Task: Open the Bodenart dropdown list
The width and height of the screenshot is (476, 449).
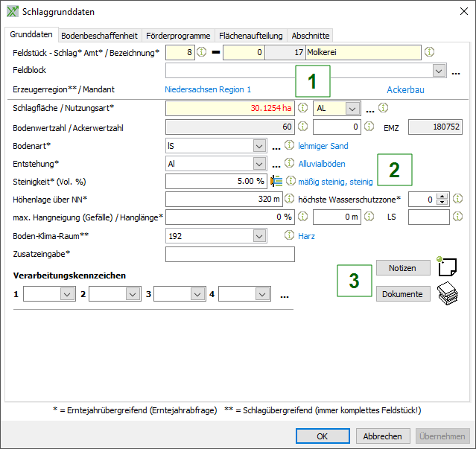Action: pos(258,145)
